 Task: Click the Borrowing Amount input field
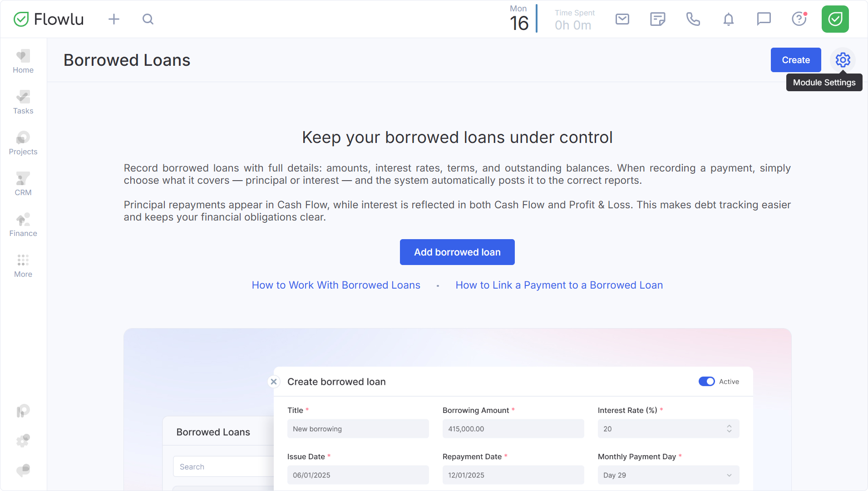tap(513, 429)
